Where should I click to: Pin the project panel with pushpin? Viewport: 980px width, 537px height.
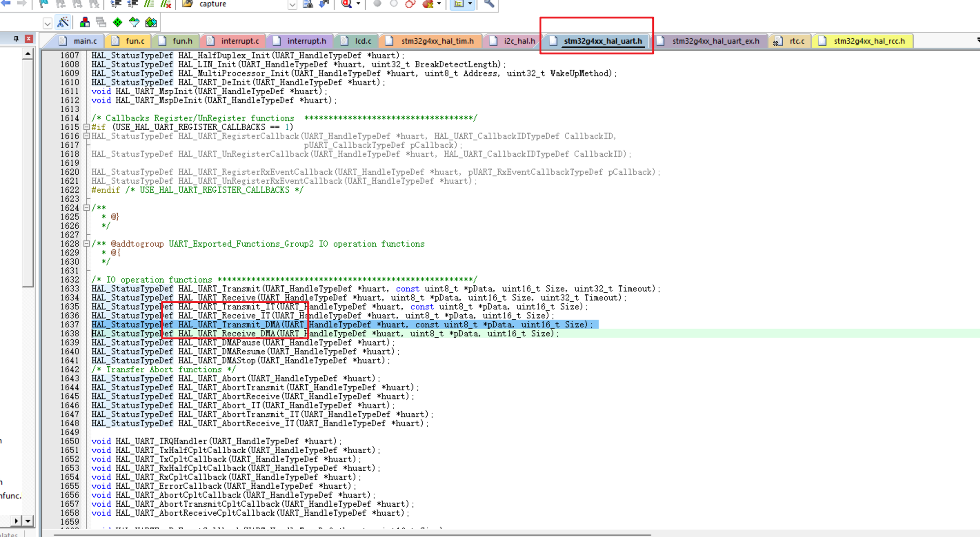coord(16,39)
